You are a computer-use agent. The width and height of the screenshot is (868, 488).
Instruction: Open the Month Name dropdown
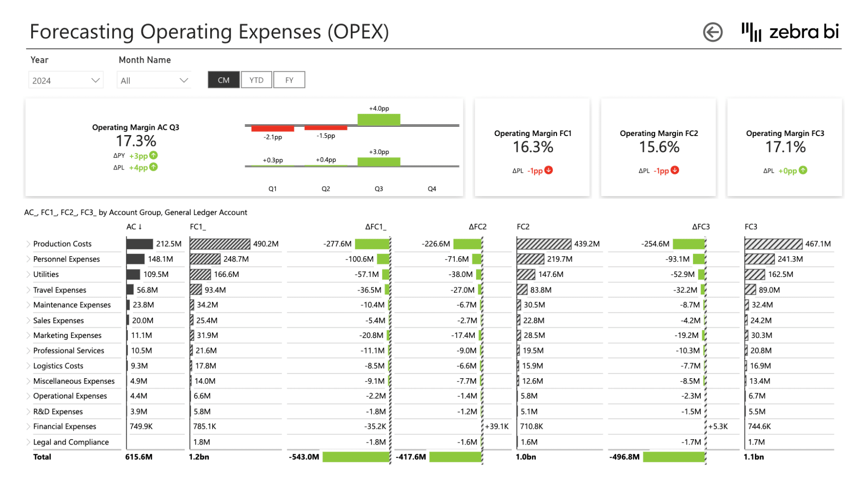click(154, 80)
